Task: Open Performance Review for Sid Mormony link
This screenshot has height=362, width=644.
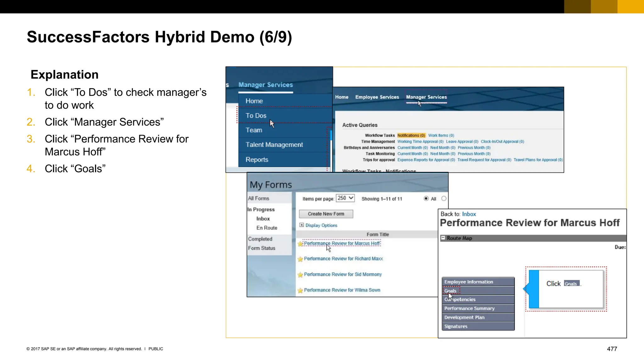Action: coord(343,274)
